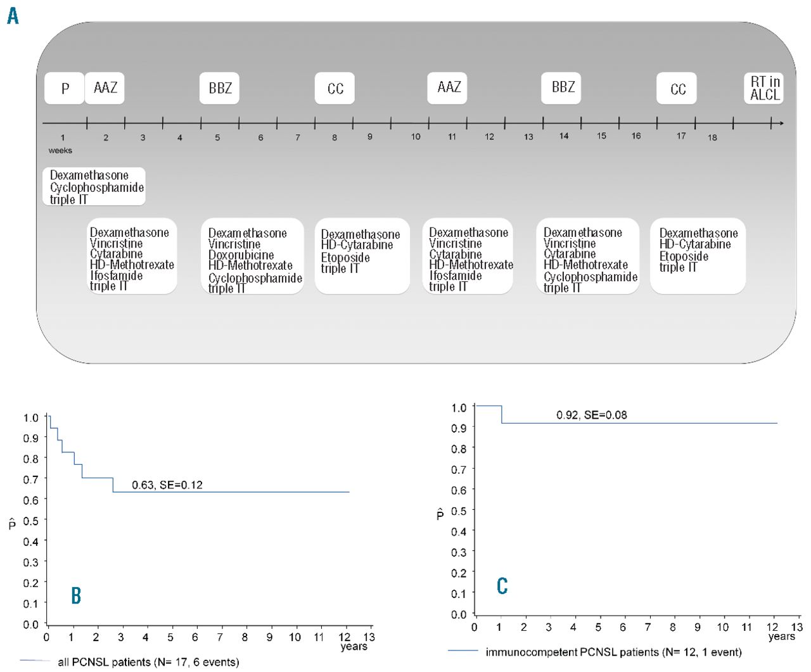Click the AAZ box above week 2
Screen dimensions: 811x672
coord(105,88)
